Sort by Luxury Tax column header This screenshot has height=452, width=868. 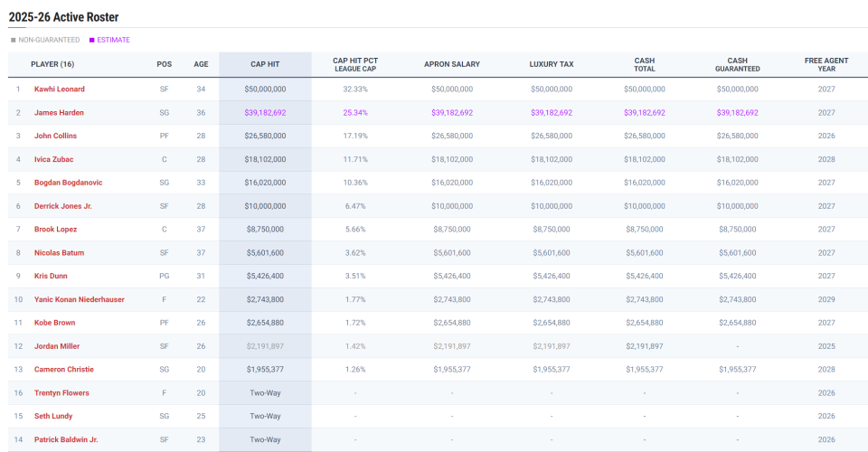[x=552, y=64]
